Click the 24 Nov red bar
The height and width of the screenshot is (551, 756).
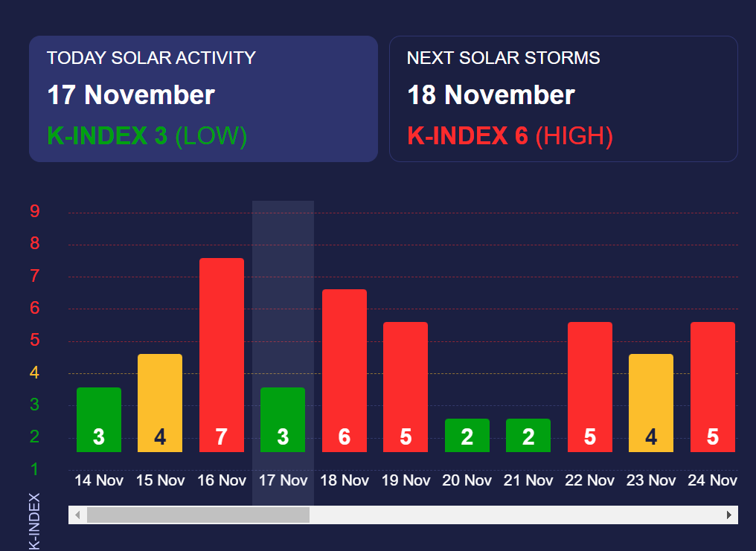click(x=713, y=387)
